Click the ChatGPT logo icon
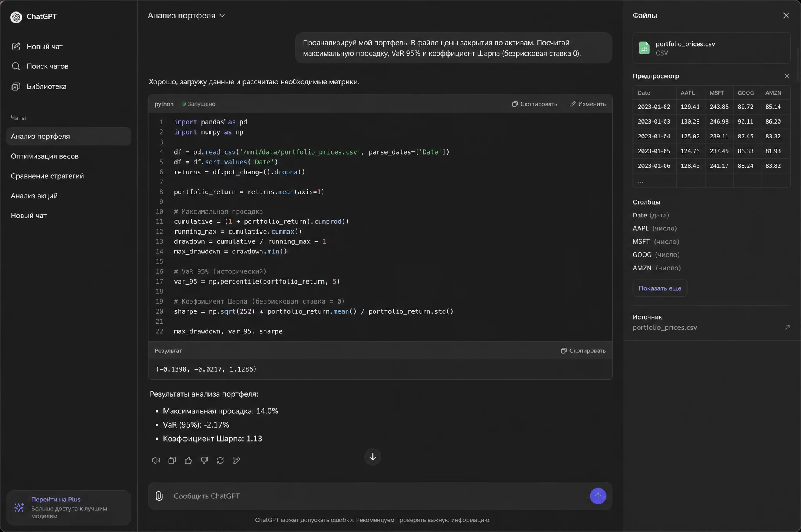The image size is (801, 532). [16, 17]
